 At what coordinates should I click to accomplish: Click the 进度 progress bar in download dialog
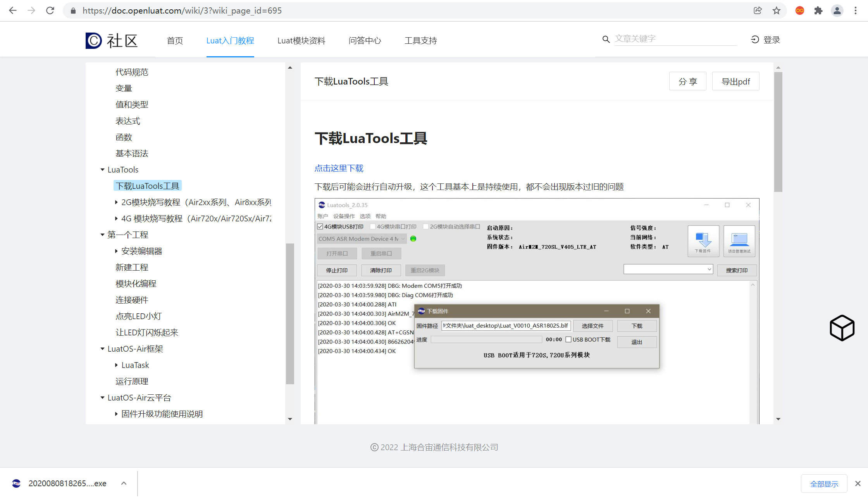pos(486,339)
